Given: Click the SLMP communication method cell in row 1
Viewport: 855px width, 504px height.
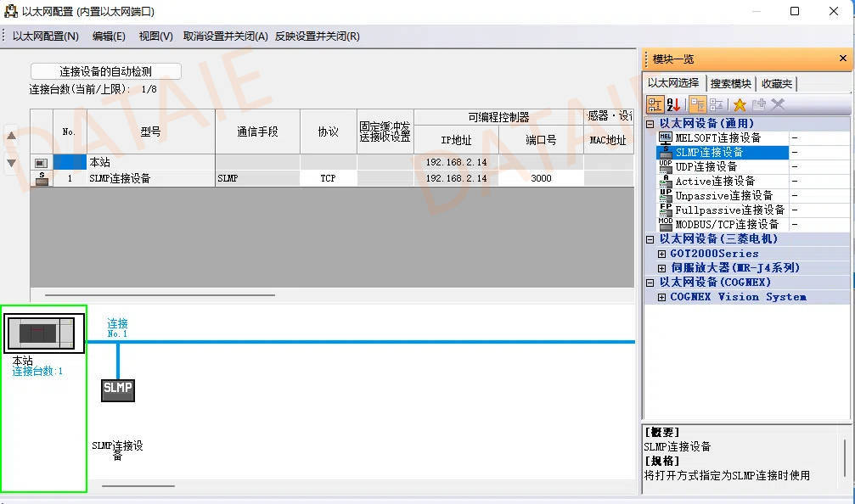Looking at the screenshot, I should [257, 178].
